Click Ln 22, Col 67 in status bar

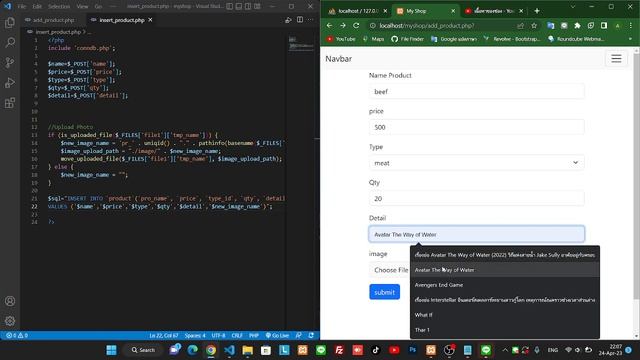coord(163,336)
